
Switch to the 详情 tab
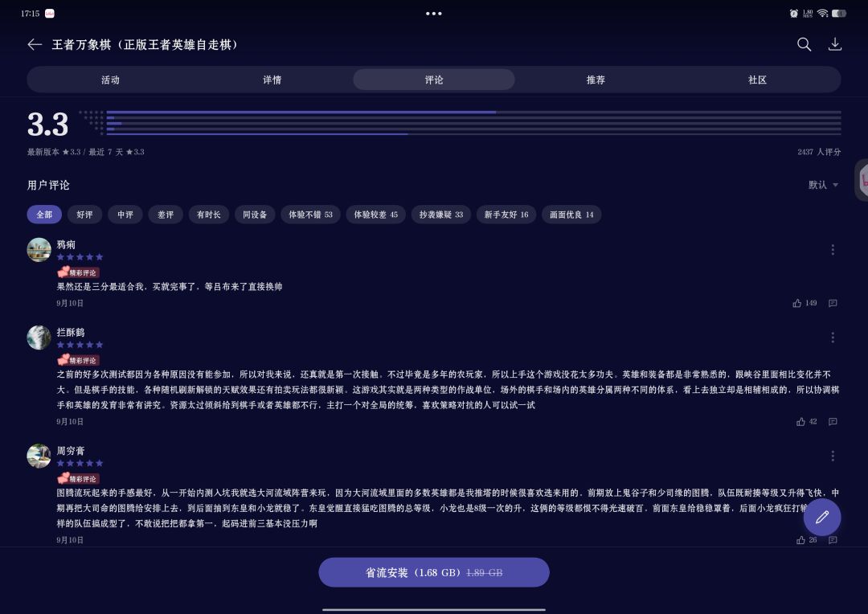click(x=272, y=80)
